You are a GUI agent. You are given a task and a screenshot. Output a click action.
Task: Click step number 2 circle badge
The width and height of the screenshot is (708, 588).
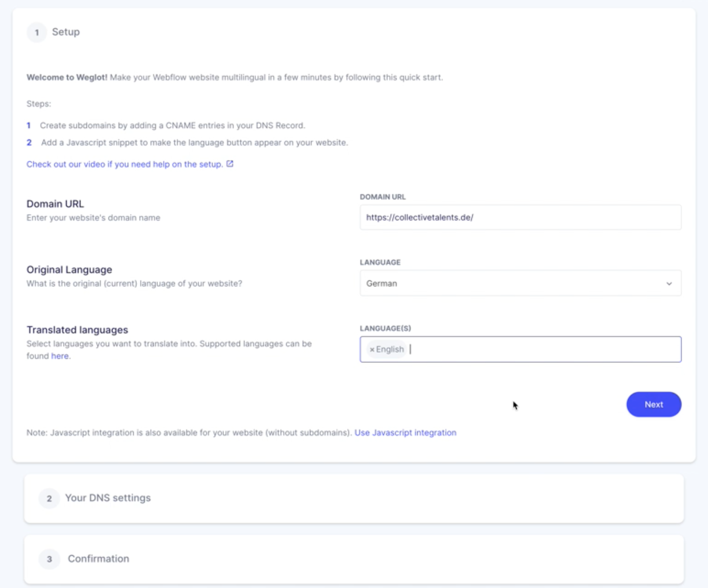click(x=49, y=499)
